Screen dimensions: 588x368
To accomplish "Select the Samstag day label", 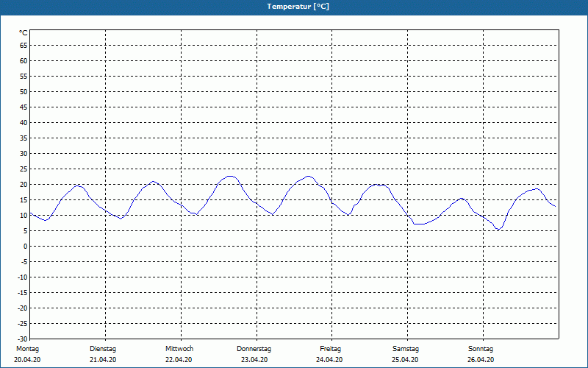I will coord(406,349).
